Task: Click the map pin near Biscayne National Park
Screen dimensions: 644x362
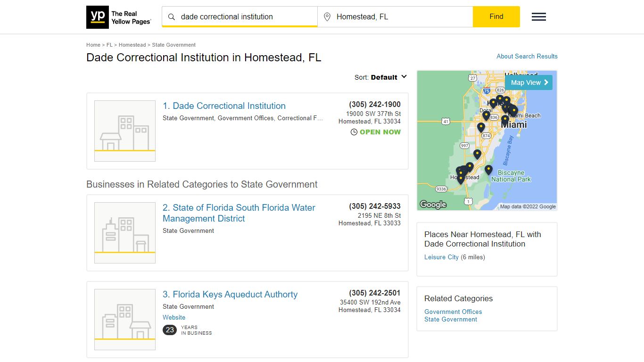Action: coord(488,170)
